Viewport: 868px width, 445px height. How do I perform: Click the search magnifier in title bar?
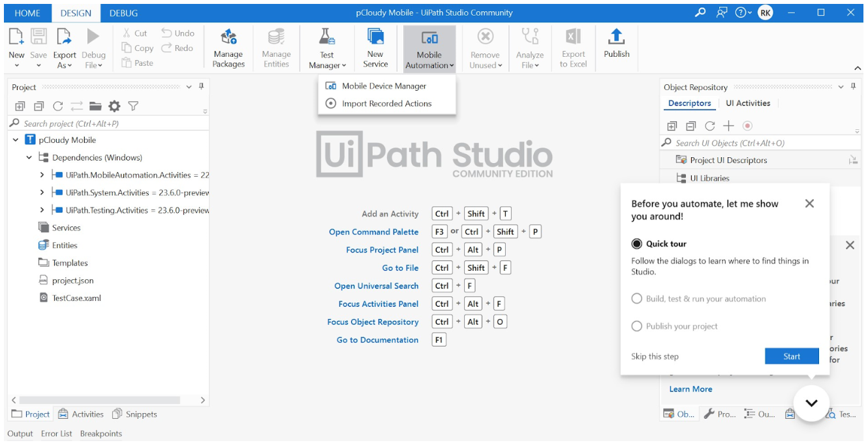(700, 12)
